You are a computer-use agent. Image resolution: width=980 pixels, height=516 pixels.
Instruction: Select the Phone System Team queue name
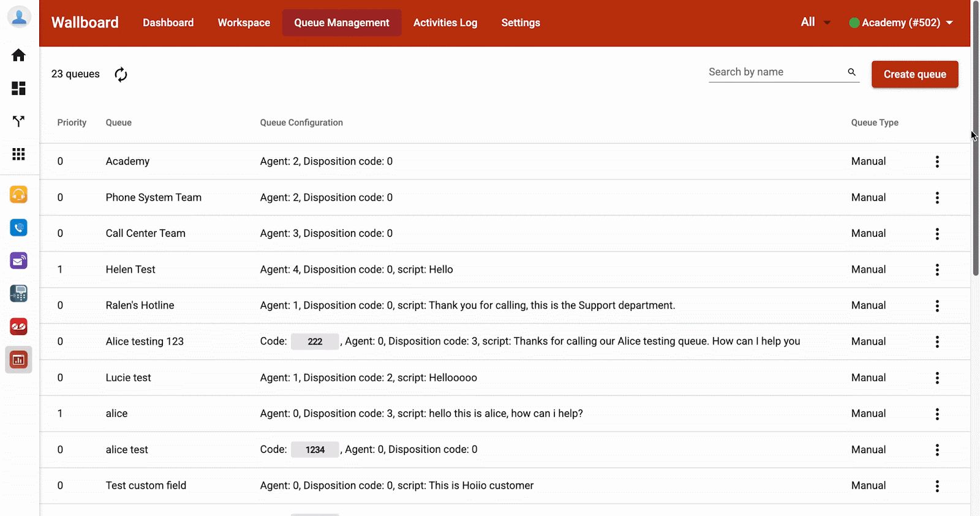(x=154, y=197)
